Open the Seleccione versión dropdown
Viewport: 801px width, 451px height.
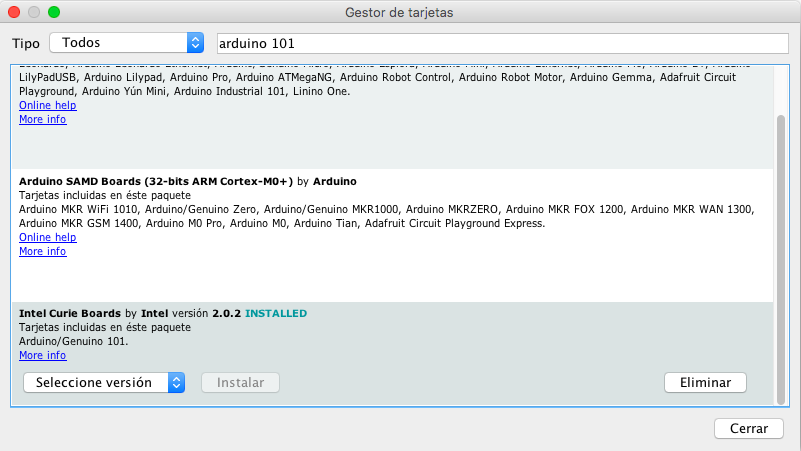(x=104, y=383)
